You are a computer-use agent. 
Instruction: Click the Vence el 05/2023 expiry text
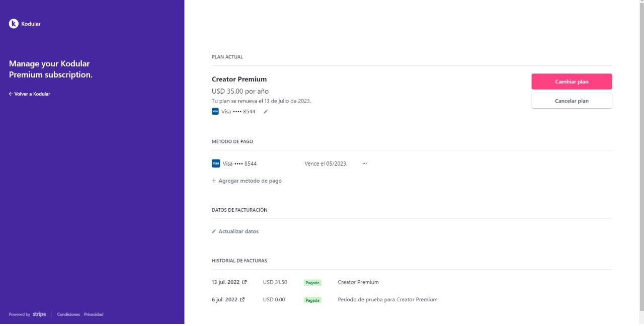(x=326, y=164)
